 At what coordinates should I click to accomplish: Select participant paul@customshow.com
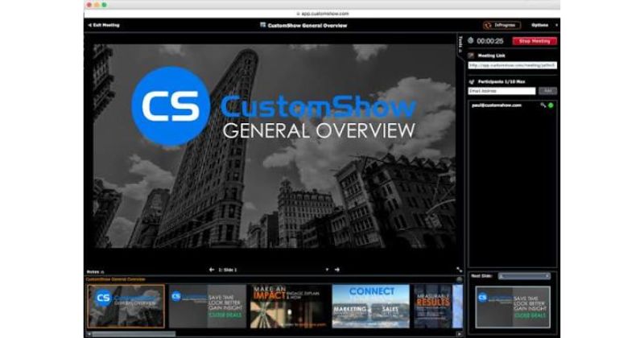[497, 105]
